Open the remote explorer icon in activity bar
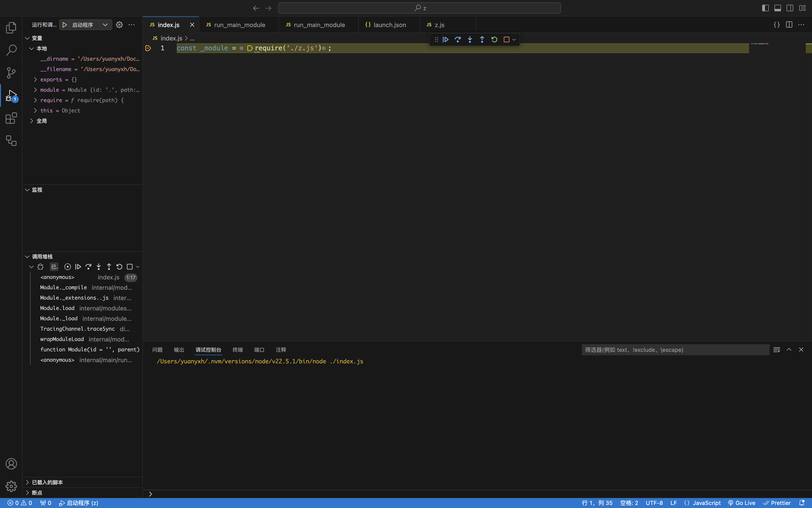The width and height of the screenshot is (812, 508). [x=11, y=140]
